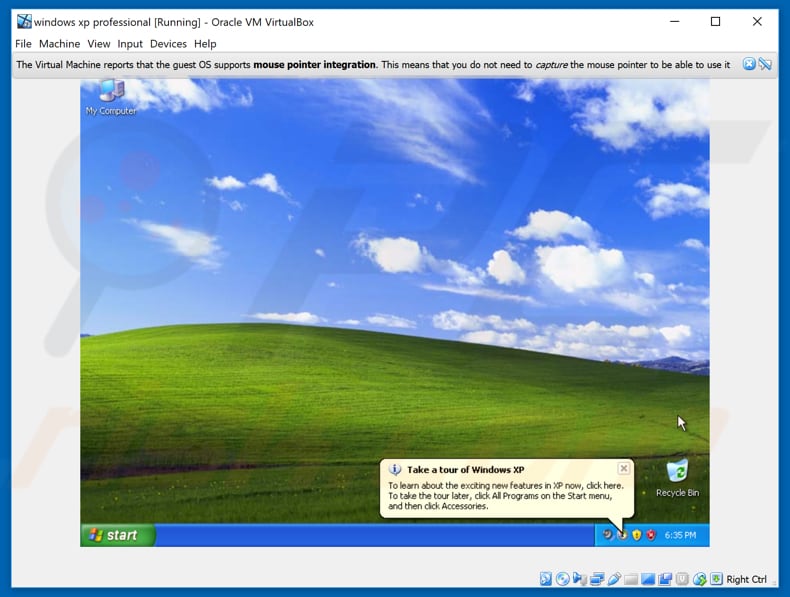Image resolution: width=790 pixels, height=597 pixels.
Task: Click the shared folders status icon
Action: [x=631, y=580]
